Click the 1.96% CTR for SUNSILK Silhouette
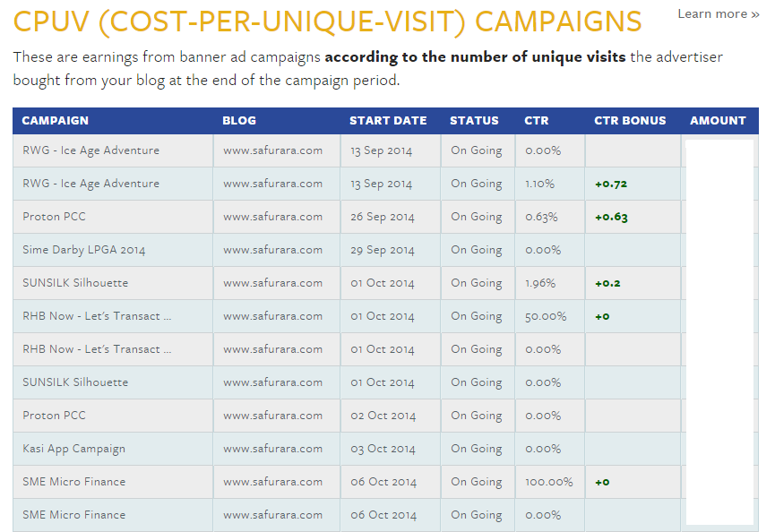 pos(540,283)
